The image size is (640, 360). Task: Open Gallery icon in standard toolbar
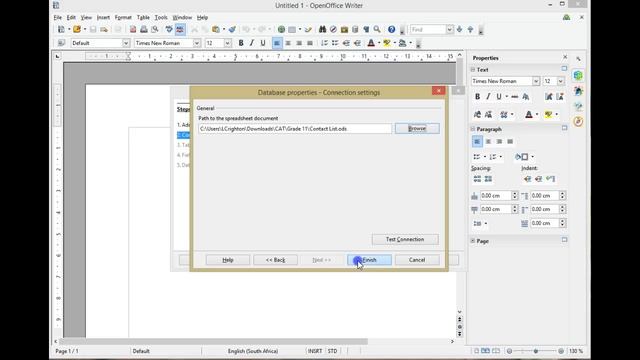(344, 29)
